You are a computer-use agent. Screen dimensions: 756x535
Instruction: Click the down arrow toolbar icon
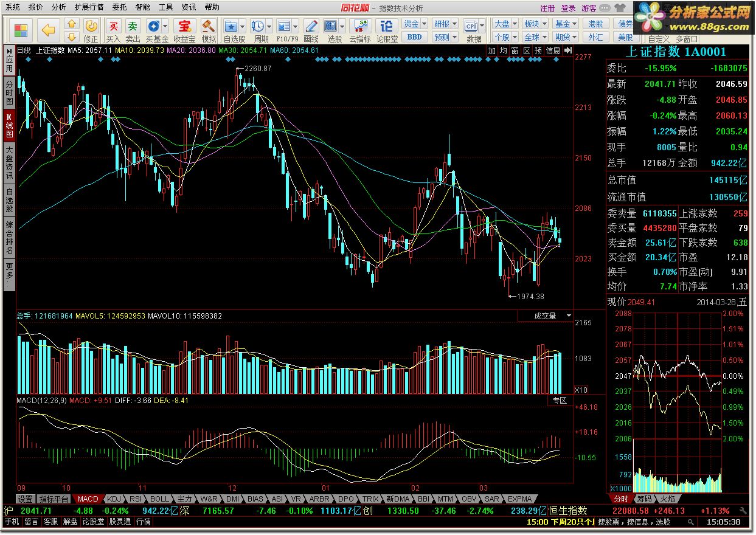[x=72, y=37]
